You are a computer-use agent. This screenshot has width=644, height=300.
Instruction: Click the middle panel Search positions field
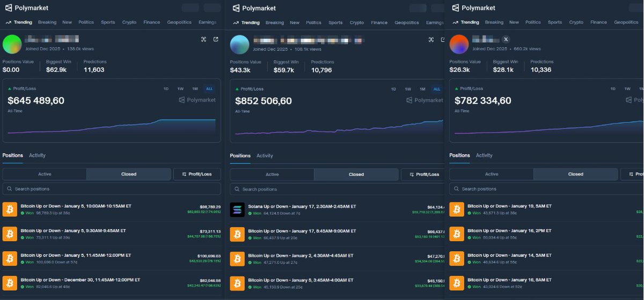point(338,189)
